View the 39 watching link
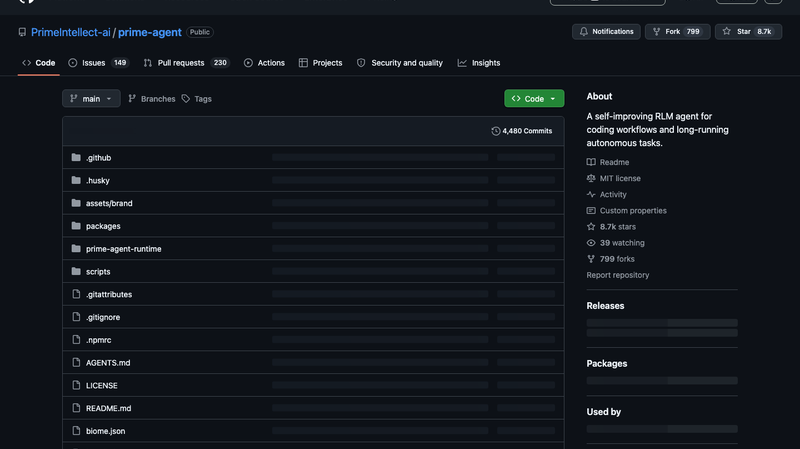The height and width of the screenshot is (449, 800). (615, 243)
